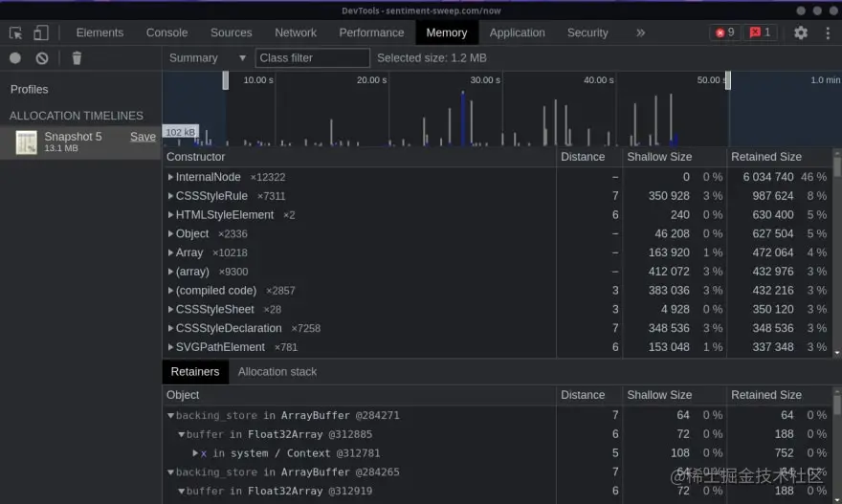Start recording with the record circle button
Screen dimensions: 842x504
(15, 58)
